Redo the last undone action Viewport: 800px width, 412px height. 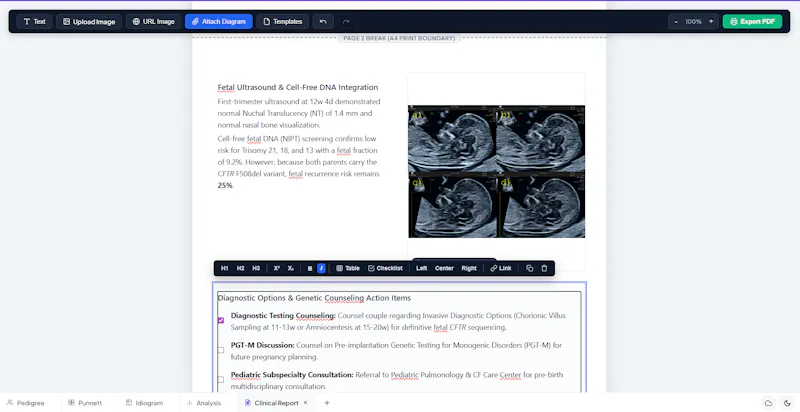point(346,21)
